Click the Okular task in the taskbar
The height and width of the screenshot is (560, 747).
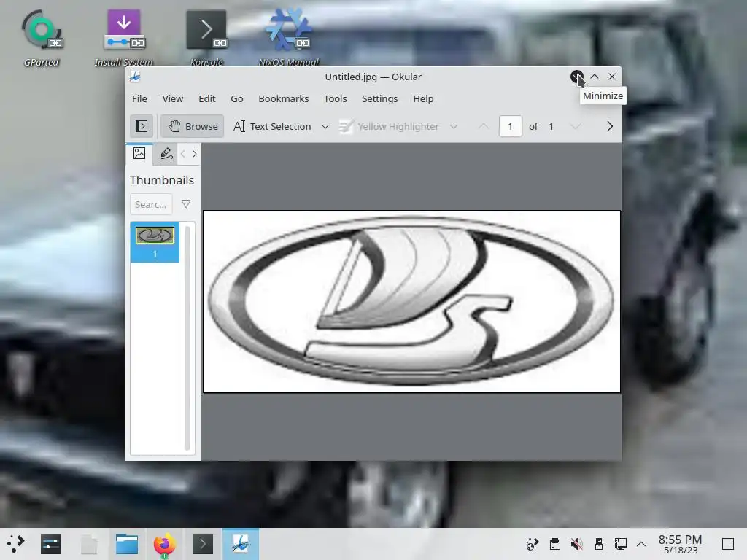point(241,544)
